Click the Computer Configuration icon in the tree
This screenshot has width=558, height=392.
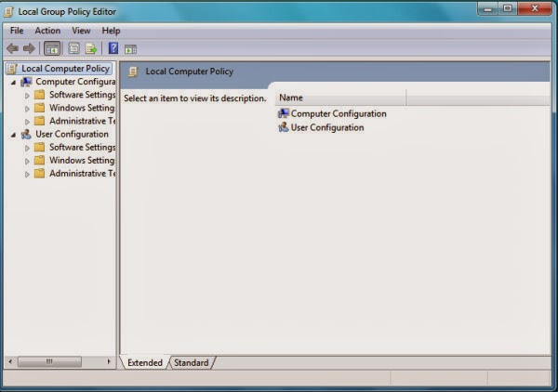pyautogui.click(x=26, y=82)
